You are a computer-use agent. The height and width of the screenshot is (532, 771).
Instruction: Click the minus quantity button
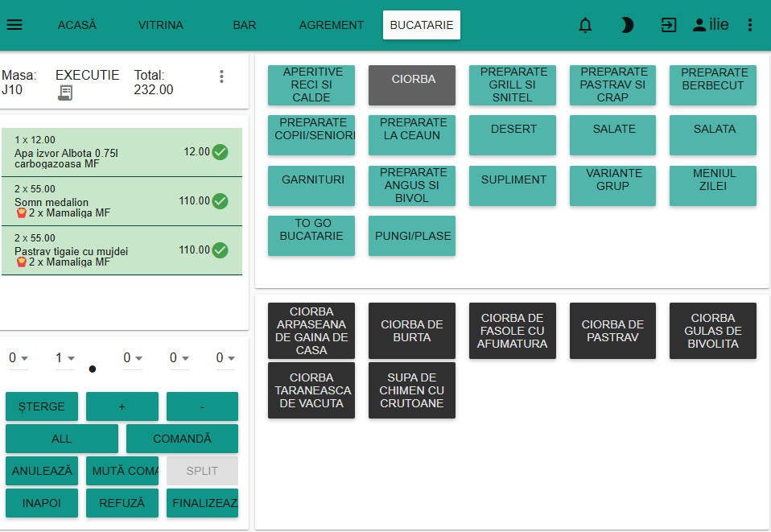pyautogui.click(x=202, y=406)
